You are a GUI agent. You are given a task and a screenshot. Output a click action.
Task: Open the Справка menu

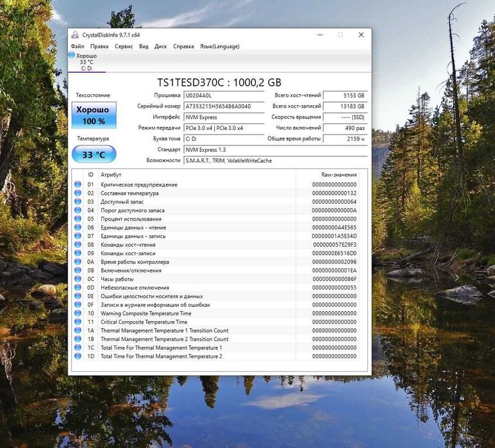click(x=183, y=46)
